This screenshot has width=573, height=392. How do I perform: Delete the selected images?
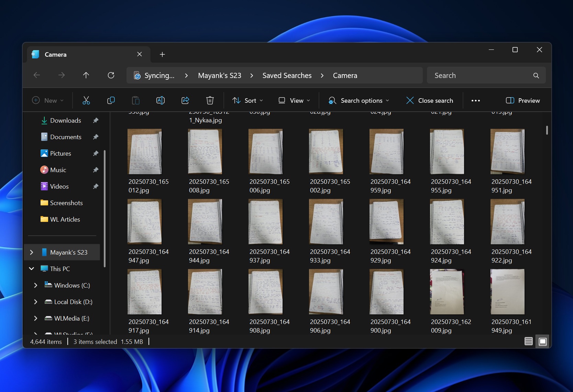tap(210, 100)
